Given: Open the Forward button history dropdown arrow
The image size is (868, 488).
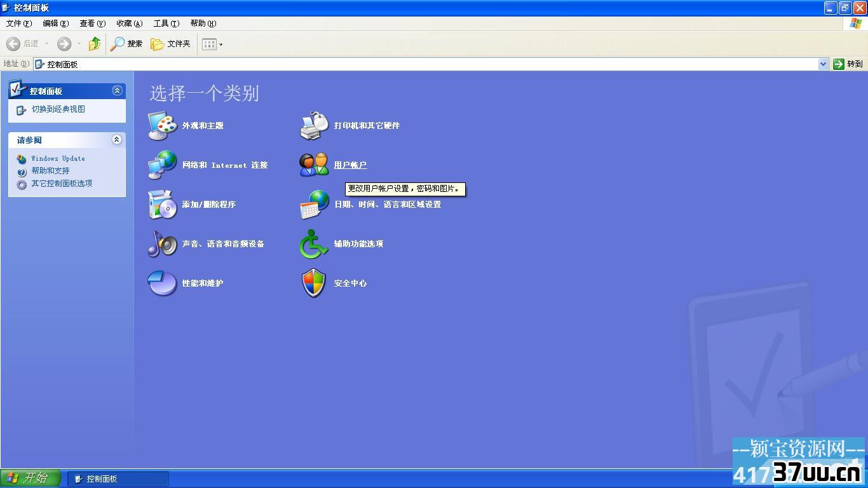Looking at the screenshot, I should click(79, 44).
